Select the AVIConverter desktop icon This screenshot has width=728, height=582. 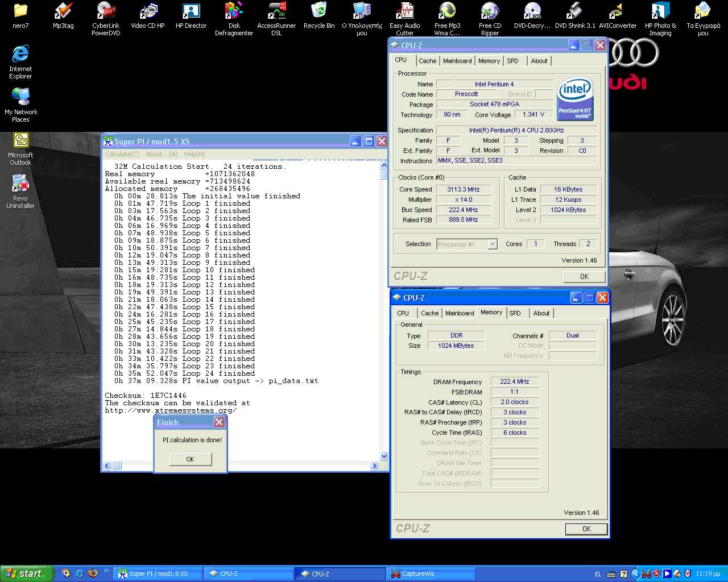click(x=618, y=15)
